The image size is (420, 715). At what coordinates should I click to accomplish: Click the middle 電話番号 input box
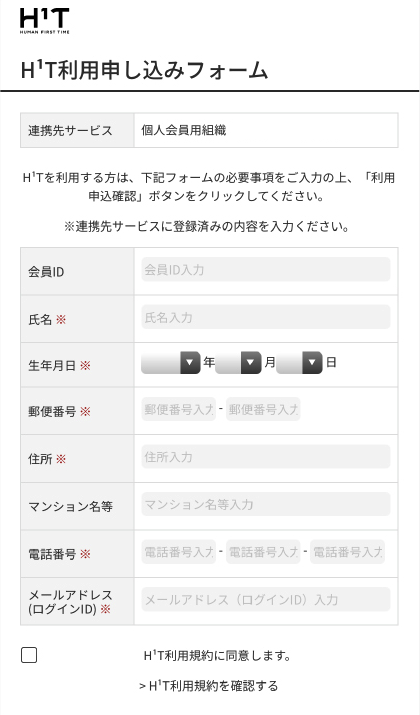pos(263,552)
